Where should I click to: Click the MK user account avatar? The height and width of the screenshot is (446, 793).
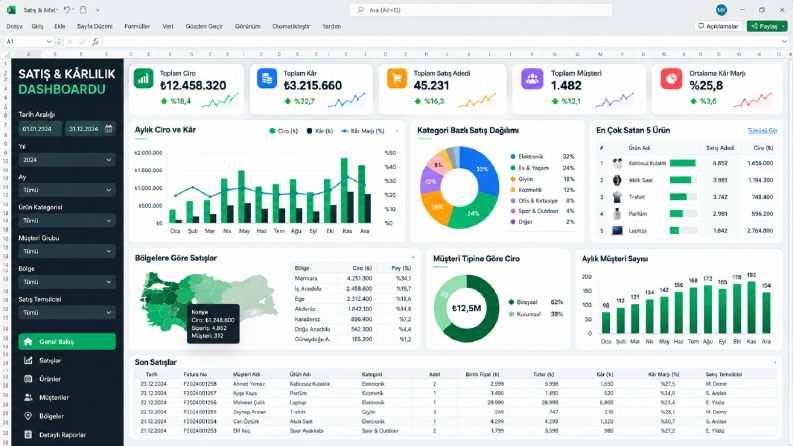coord(721,10)
